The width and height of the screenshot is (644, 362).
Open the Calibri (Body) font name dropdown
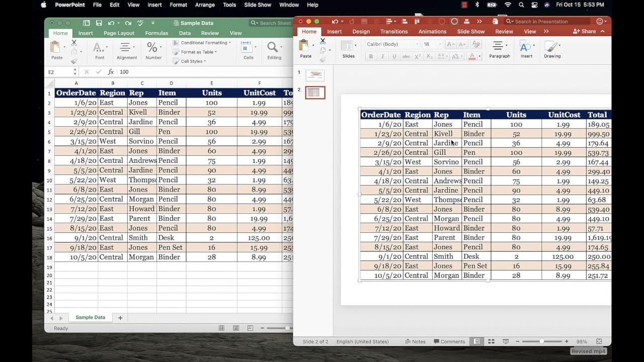point(392,44)
